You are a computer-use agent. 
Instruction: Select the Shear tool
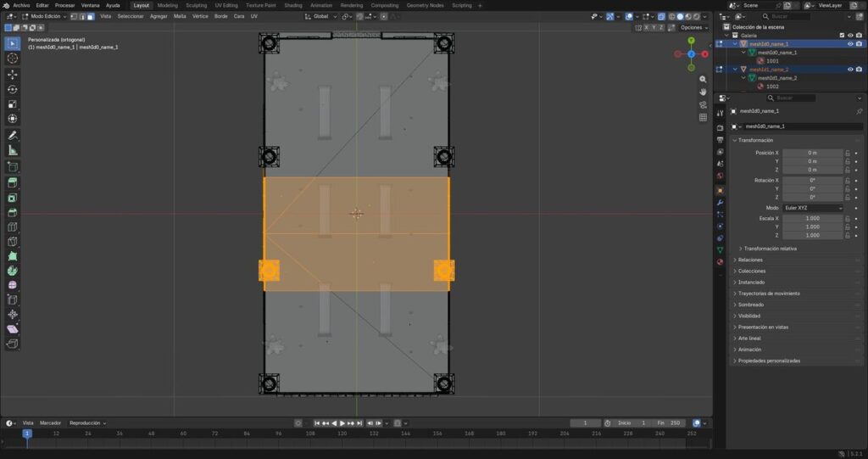point(13,329)
